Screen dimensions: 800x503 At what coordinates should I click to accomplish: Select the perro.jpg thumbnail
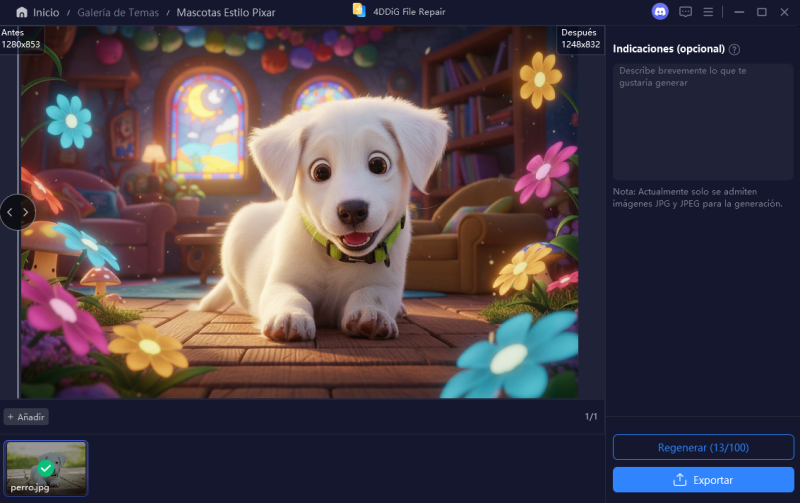46,468
